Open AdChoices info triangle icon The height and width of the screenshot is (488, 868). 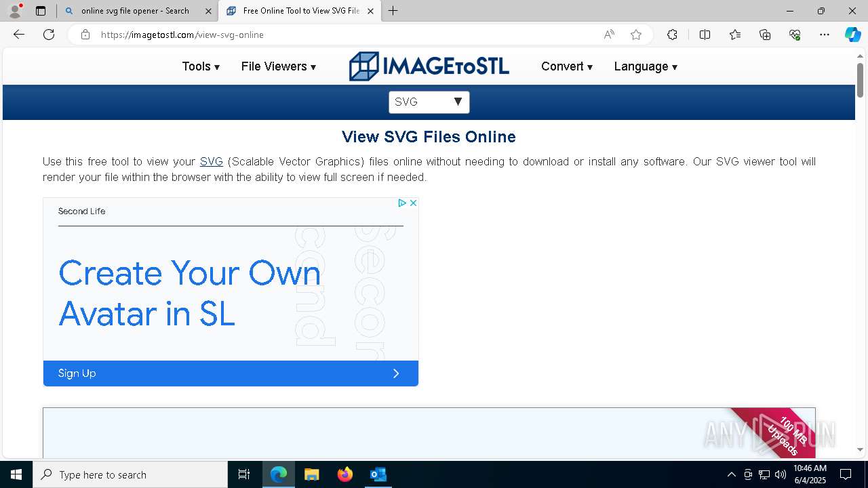pos(402,203)
